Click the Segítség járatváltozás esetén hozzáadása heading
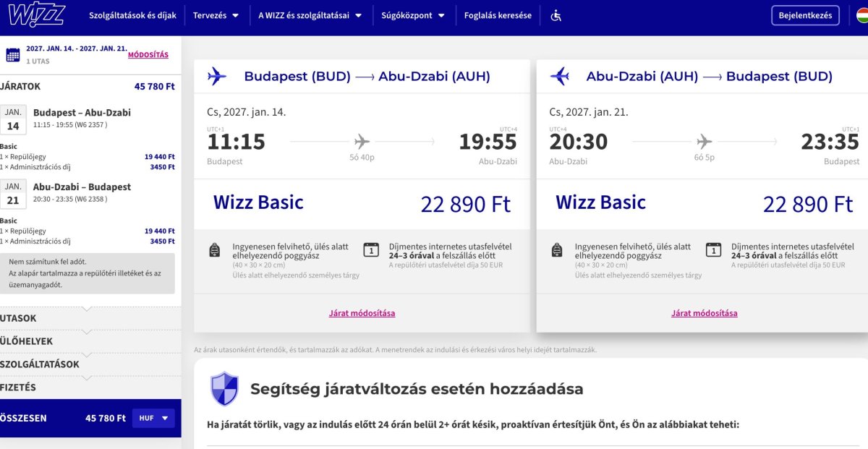 click(417, 389)
